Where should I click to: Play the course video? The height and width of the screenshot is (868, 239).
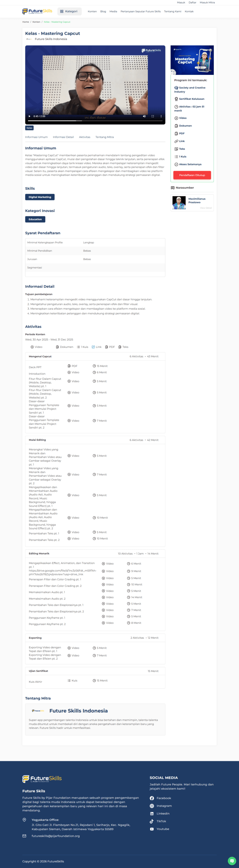point(29,116)
